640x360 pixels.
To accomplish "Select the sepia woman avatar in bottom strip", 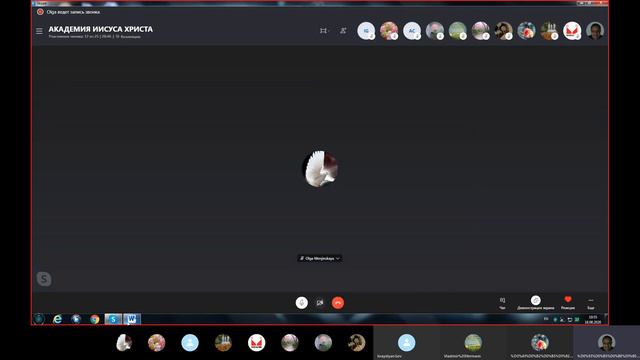I will point(356,342).
